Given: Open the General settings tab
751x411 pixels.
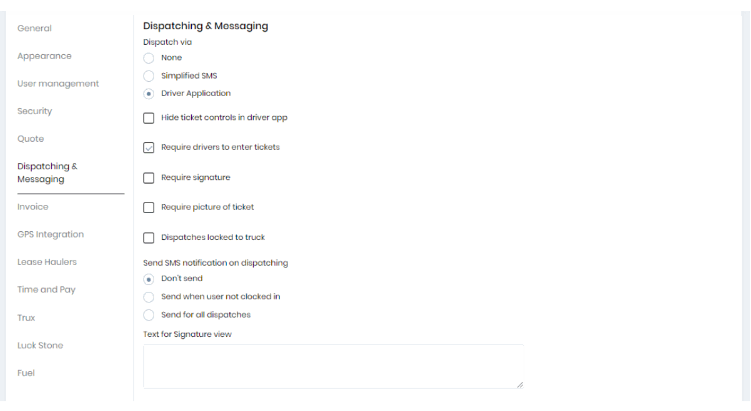Looking at the screenshot, I should [x=34, y=28].
